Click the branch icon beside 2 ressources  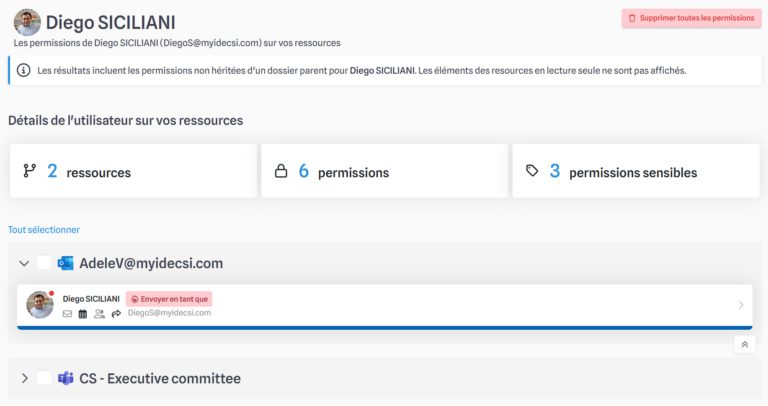[x=29, y=171]
